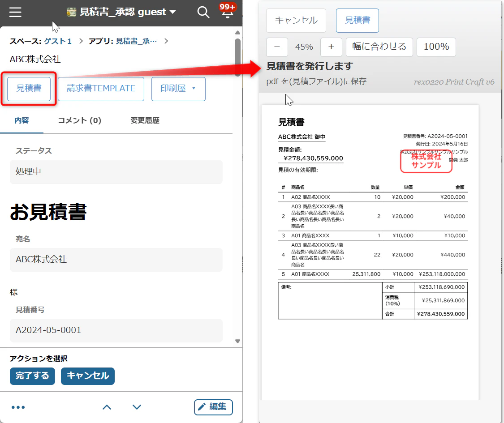Open the three-dots more options menu
Viewport: 504px width, 423px height.
coord(18,407)
